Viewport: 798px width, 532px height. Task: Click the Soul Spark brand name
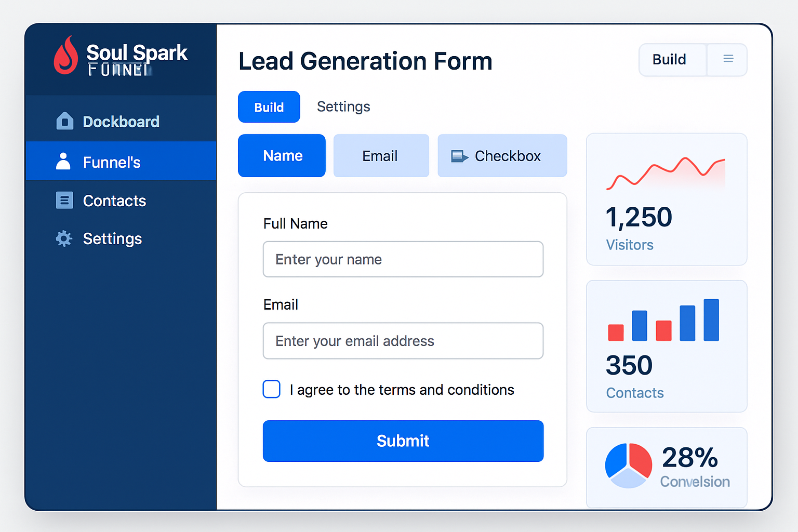click(137, 52)
